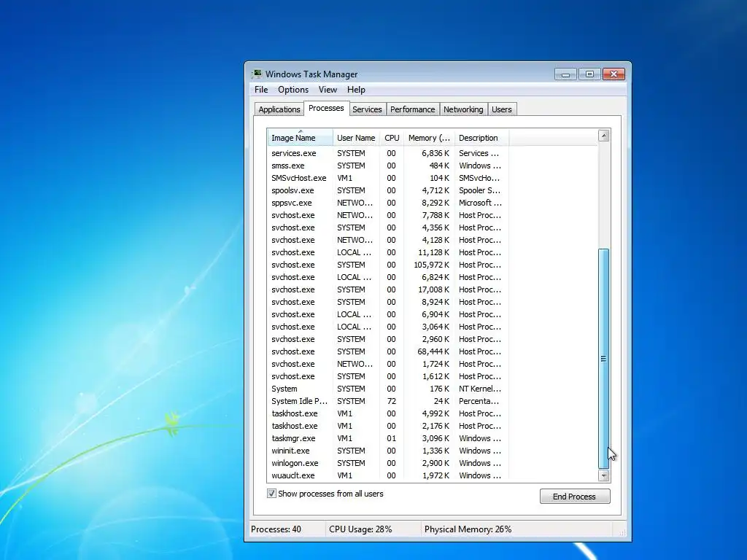Click Physical Memory: 26% status entry
The width and height of the screenshot is (747, 560).
[x=468, y=529]
